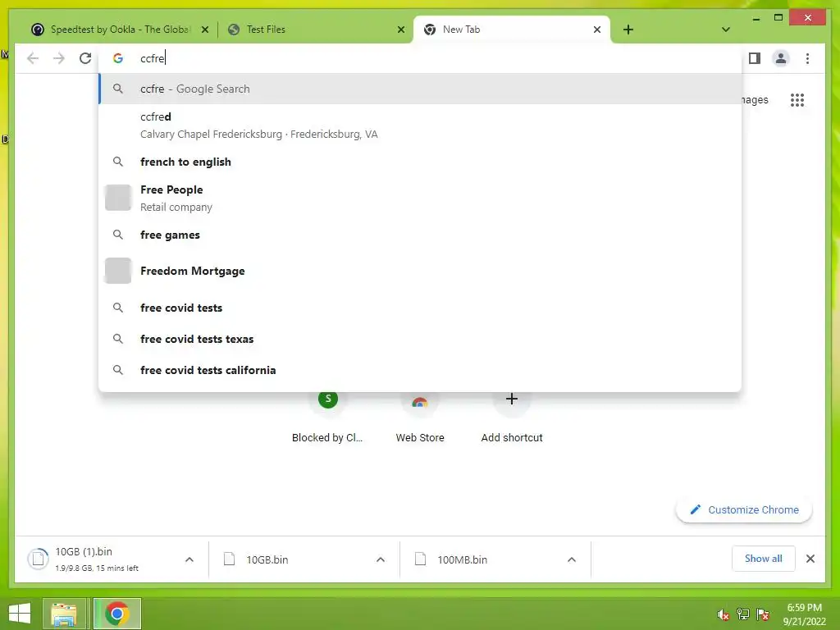Click the muted volume tray icon
Image resolution: width=840 pixels, height=630 pixels.
point(724,615)
